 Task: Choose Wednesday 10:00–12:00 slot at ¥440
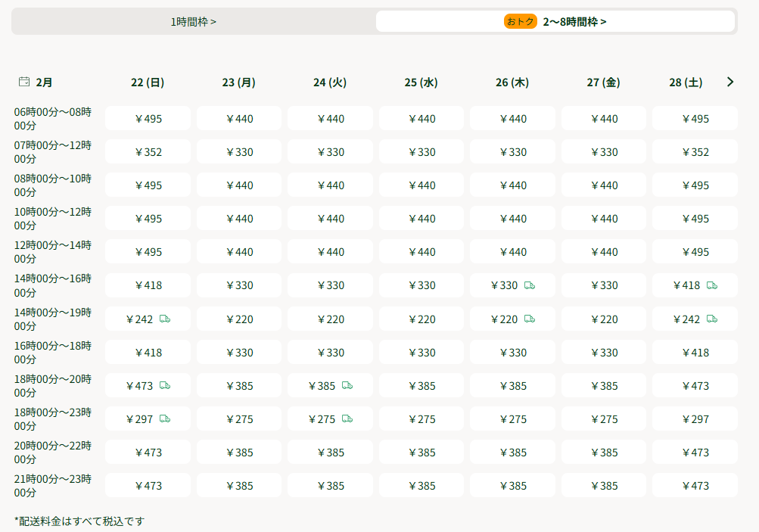point(421,219)
